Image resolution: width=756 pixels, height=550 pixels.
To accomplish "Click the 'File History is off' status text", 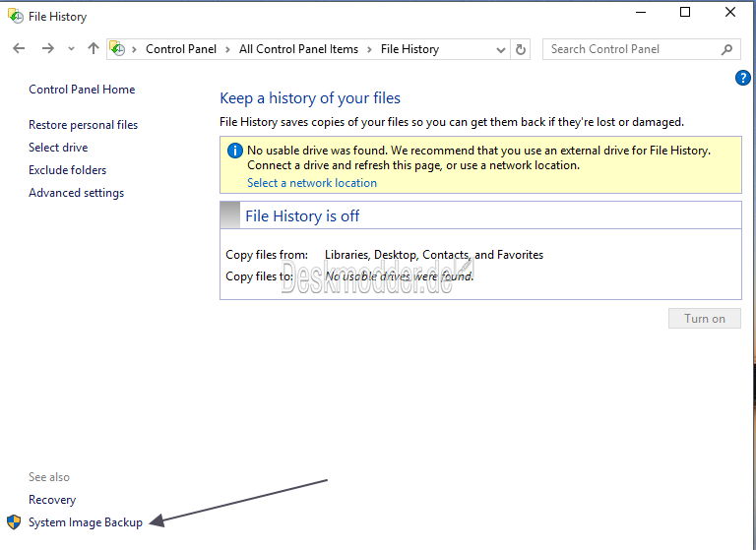I will tap(302, 215).
